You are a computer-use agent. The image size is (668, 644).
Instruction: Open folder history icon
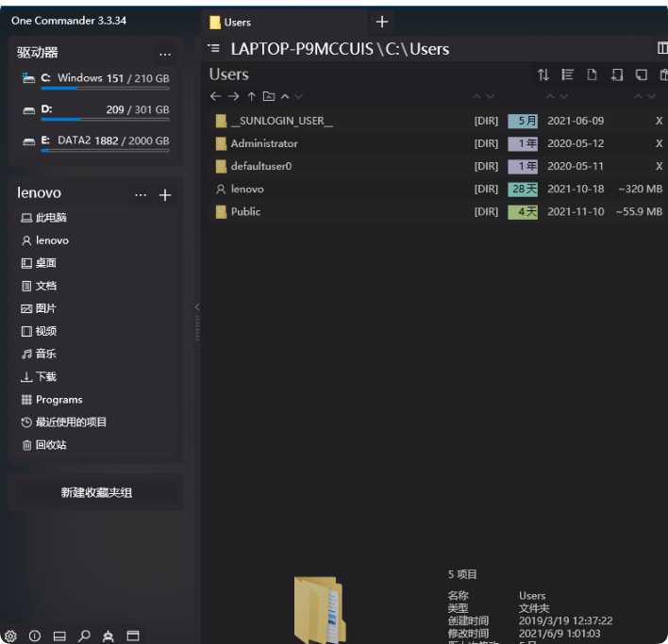click(269, 96)
